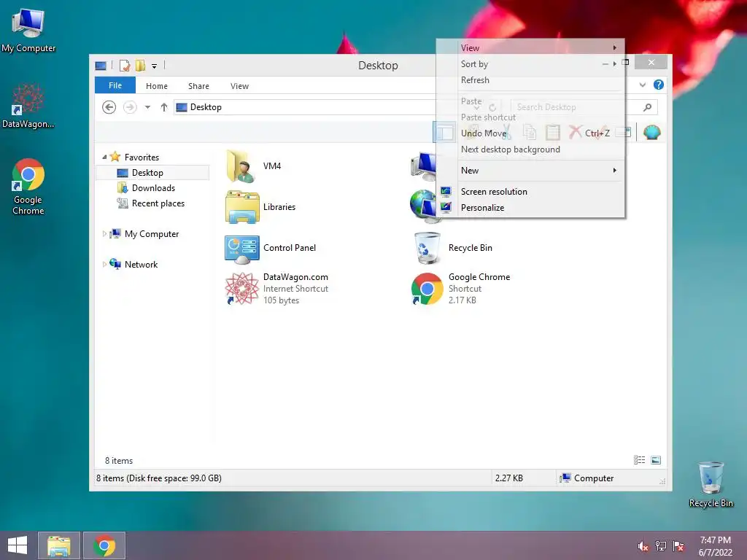Select Network in navigation pane
The image size is (747, 560).
pyautogui.click(x=141, y=264)
